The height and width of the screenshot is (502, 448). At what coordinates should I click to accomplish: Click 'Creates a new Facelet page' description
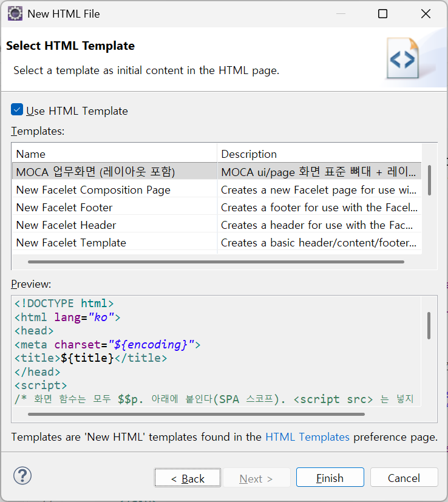319,189
